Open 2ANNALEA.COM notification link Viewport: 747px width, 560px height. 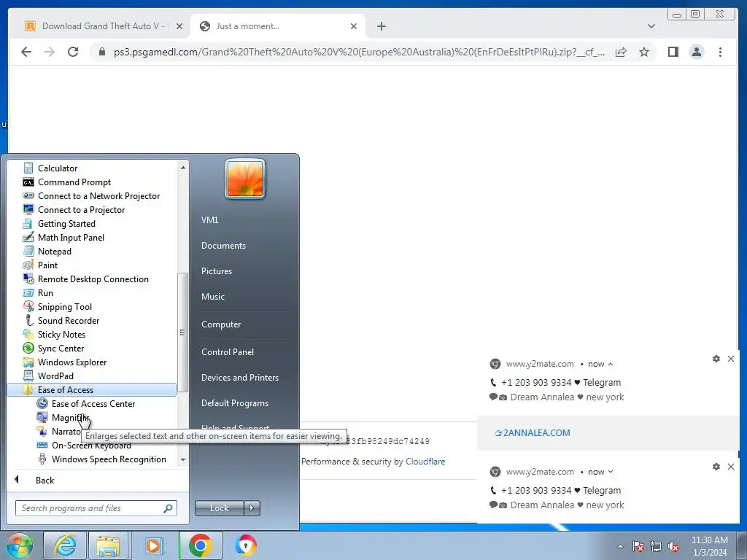(x=532, y=432)
